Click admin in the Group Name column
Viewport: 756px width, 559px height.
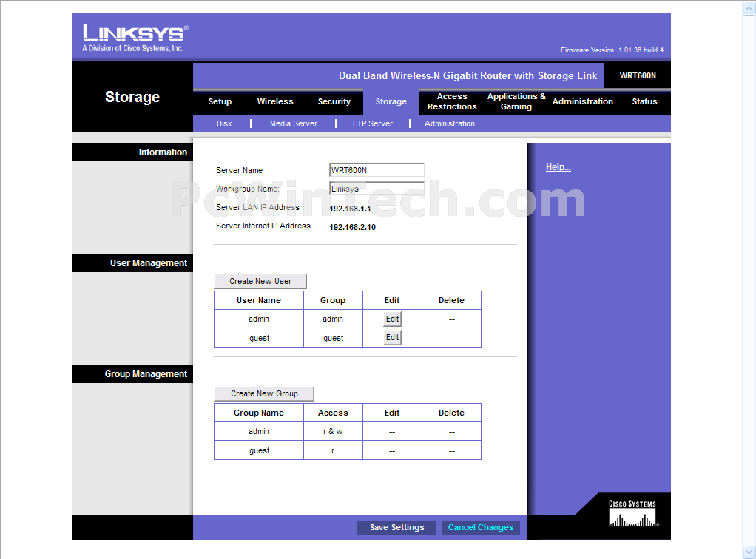click(x=259, y=431)
